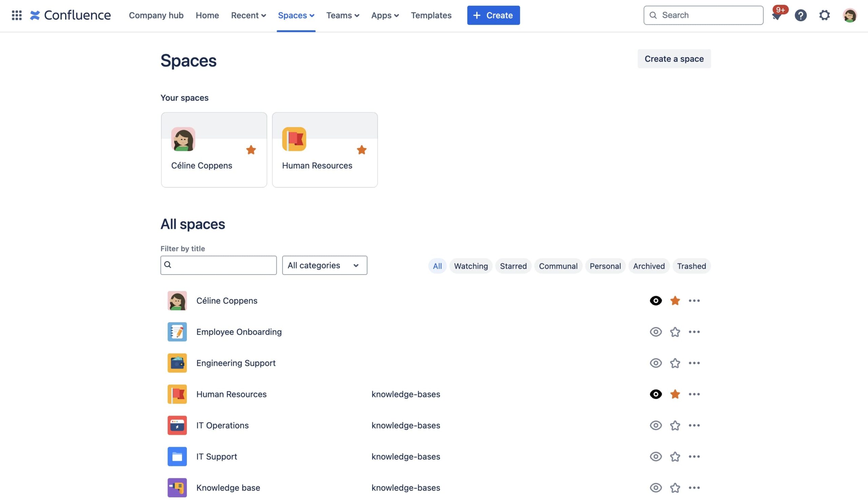The image size is (868, 503).
Task: Open the help question mark icon
Action: [801, 15]
